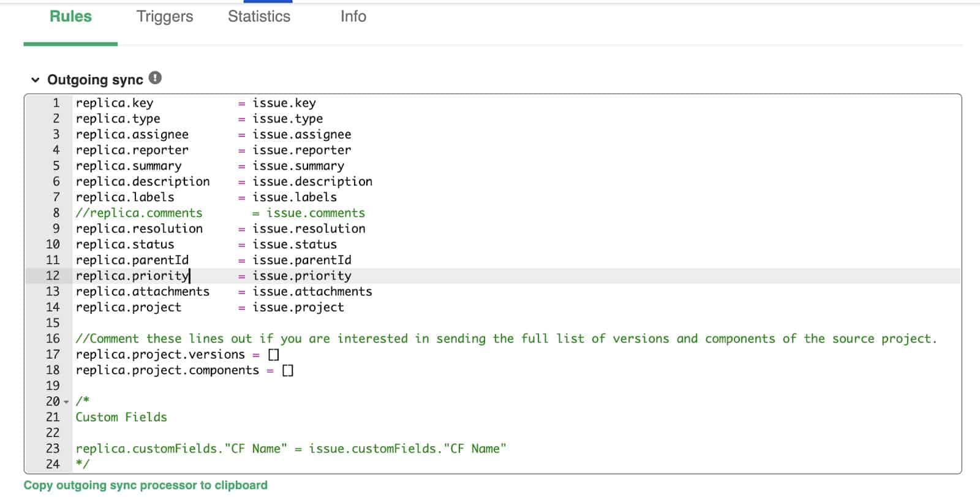The image size is (980, 497).
Task: Click the commented '//replica.comments' line
Action: tap(221, 213)
